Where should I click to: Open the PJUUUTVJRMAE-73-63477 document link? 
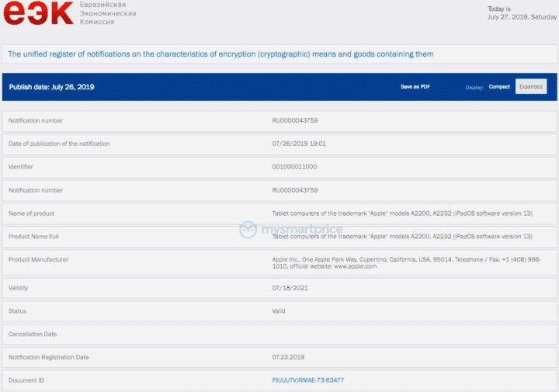(307, 380)
